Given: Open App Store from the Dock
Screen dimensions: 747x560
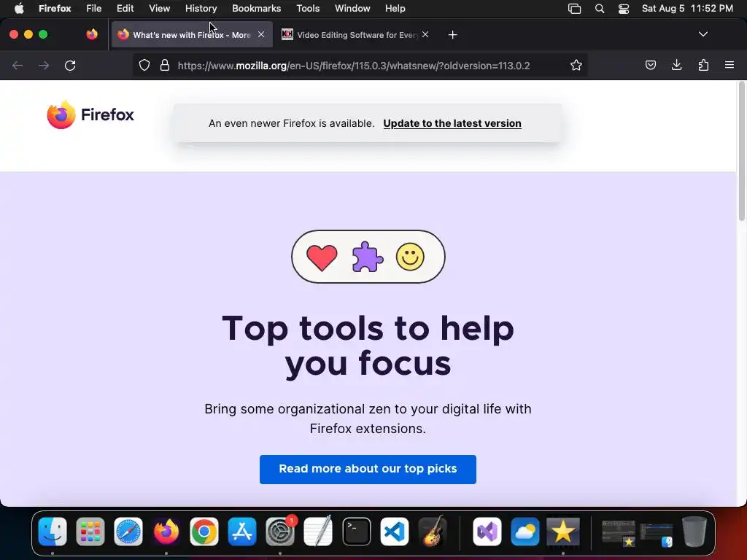Looking at the screenshot, I should (x=242, y=532).
